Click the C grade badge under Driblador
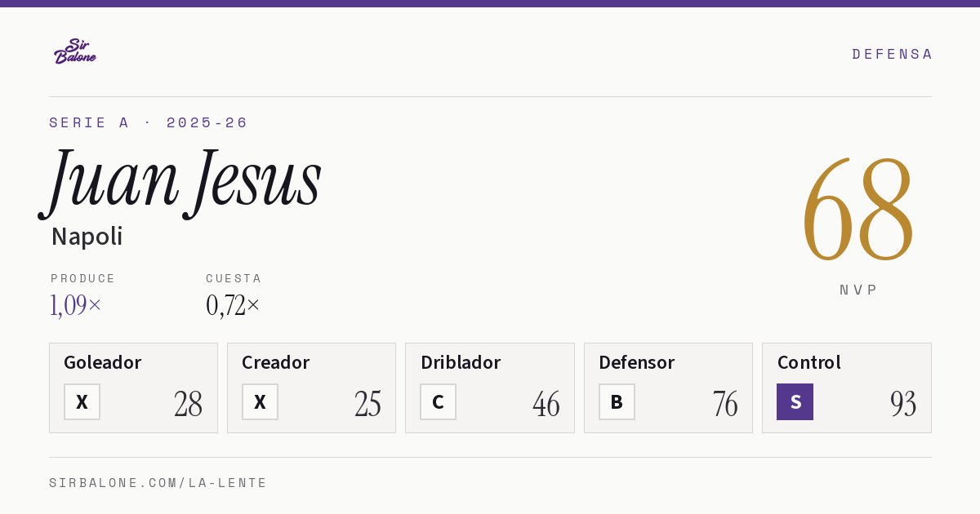 [438, 401]
